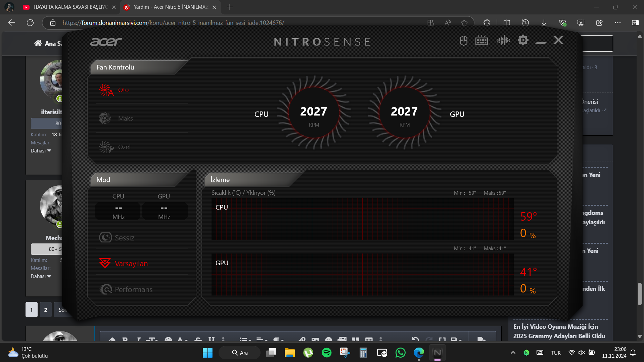Click the taskbar Ara search box
This screenshot has height=362, width=644.
pyautogui.click(x=239, y=353)
